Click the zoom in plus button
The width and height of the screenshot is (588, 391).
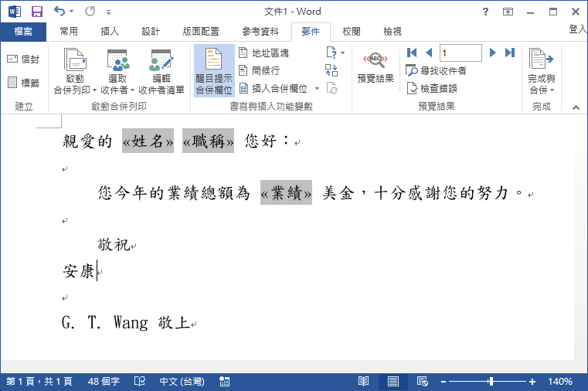pos(532,382)
